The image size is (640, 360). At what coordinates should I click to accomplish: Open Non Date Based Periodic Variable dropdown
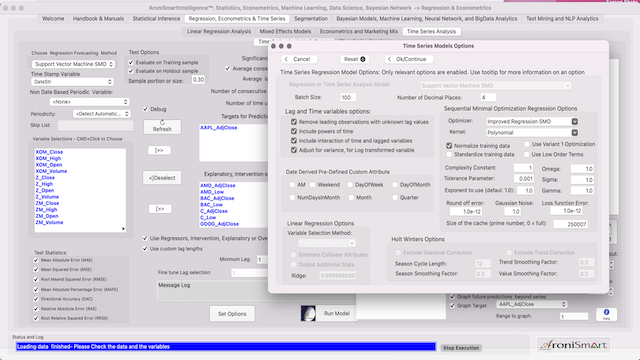89,102
